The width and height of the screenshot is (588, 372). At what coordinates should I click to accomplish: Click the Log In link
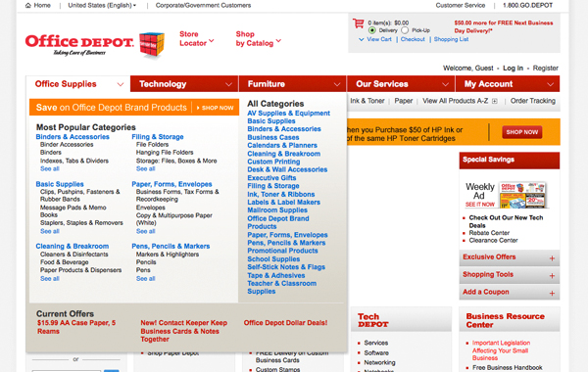click(x=513, y=69)
